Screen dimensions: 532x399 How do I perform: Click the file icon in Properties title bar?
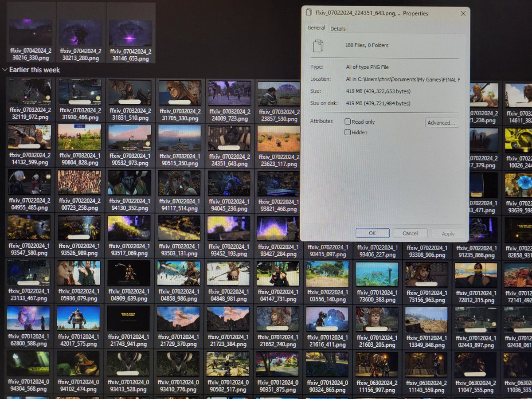click(x=309, y=13)
